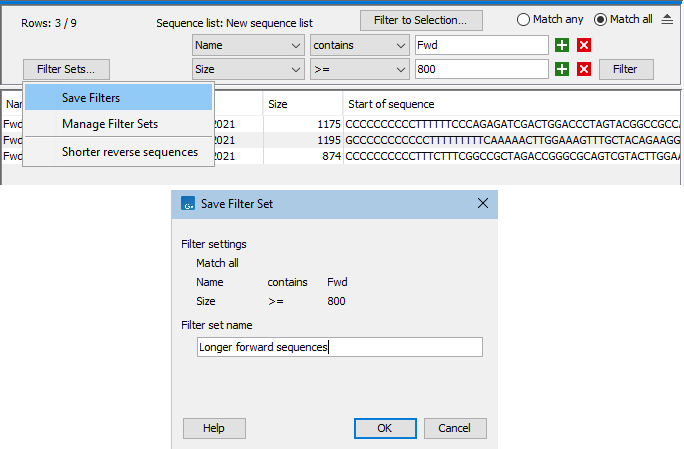The height and width of the screenshot is (449, 684).
Task: Expand the >= operator dropdown
Action: pyautogui.click(x=359, y=69)
